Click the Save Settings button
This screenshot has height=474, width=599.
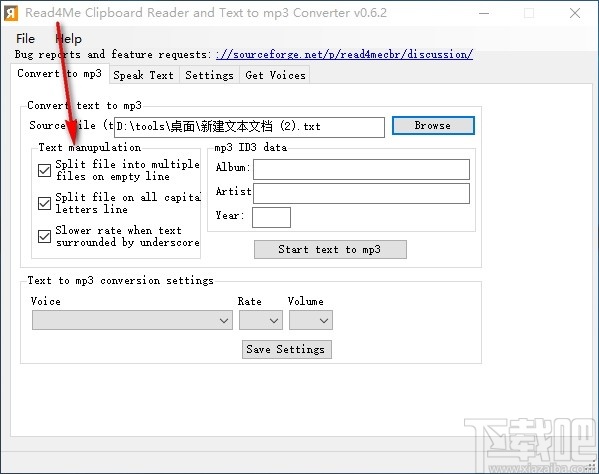click(x=287, y=349)
